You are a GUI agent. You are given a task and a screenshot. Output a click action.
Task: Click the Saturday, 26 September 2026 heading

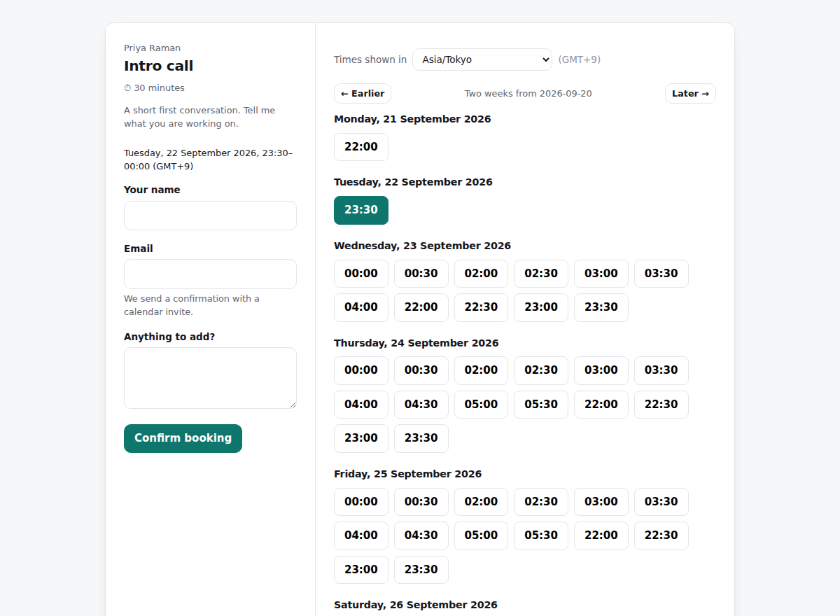(416, 605)
